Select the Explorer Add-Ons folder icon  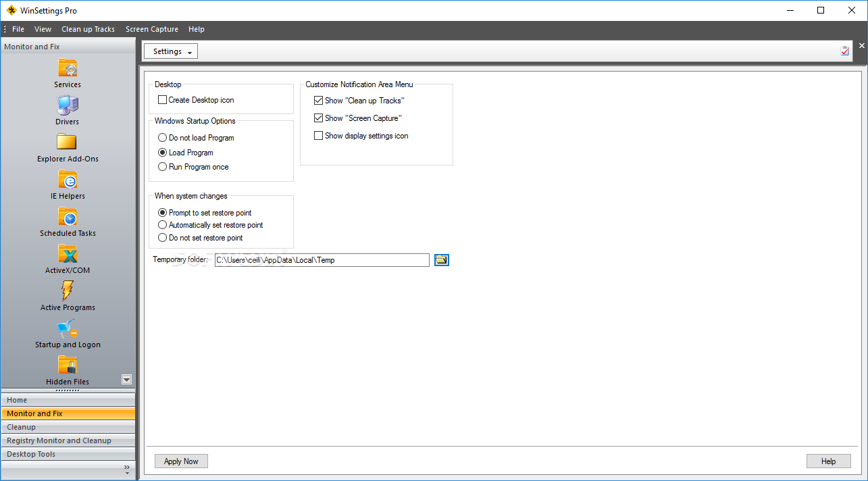[x=68, y=142]
